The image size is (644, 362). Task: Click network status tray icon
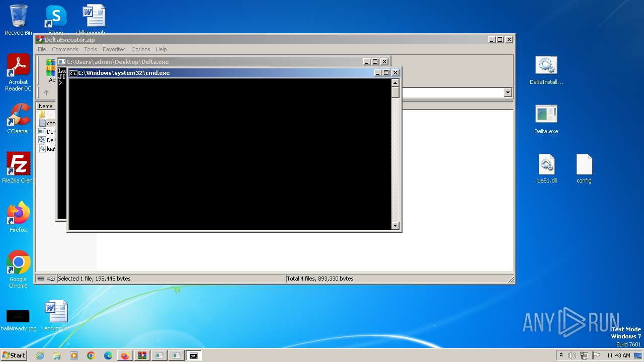pyautogui.click(x=584, y=355)
